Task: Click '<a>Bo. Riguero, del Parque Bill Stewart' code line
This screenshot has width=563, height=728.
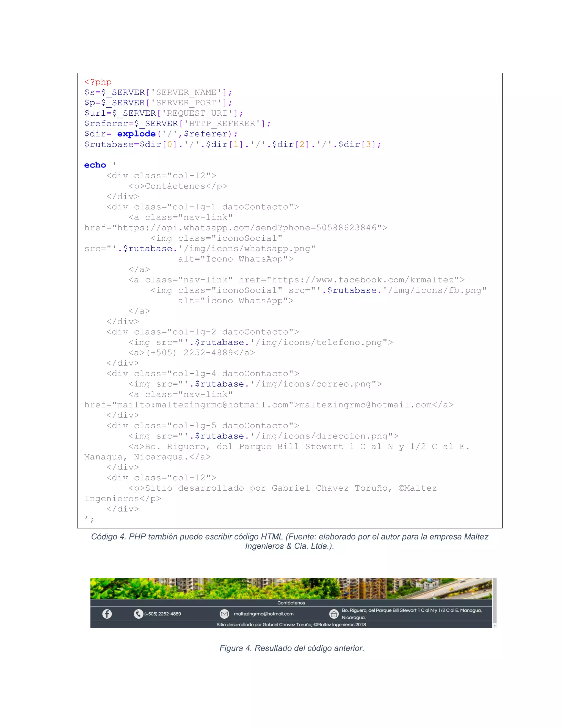Action: click(x=299, y=446)
